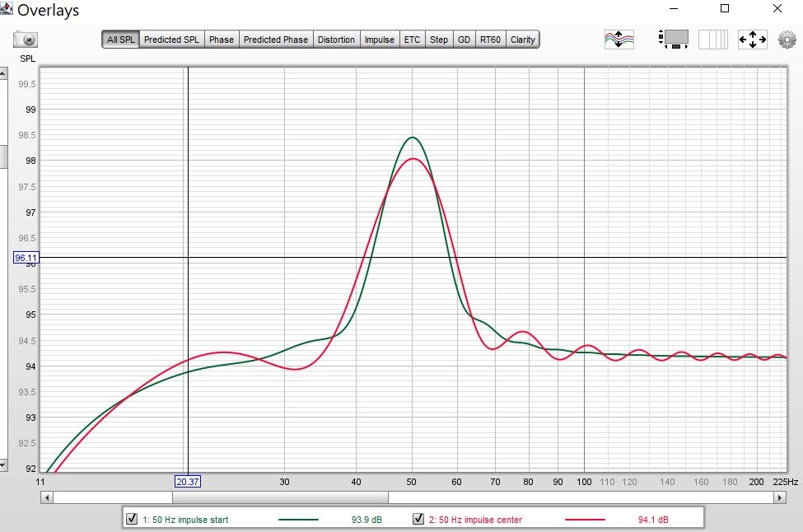Click the vertical SPL scrollbar thumb
Screen dimensions: 803x532
pyautogui.click(x=3, y=156)
